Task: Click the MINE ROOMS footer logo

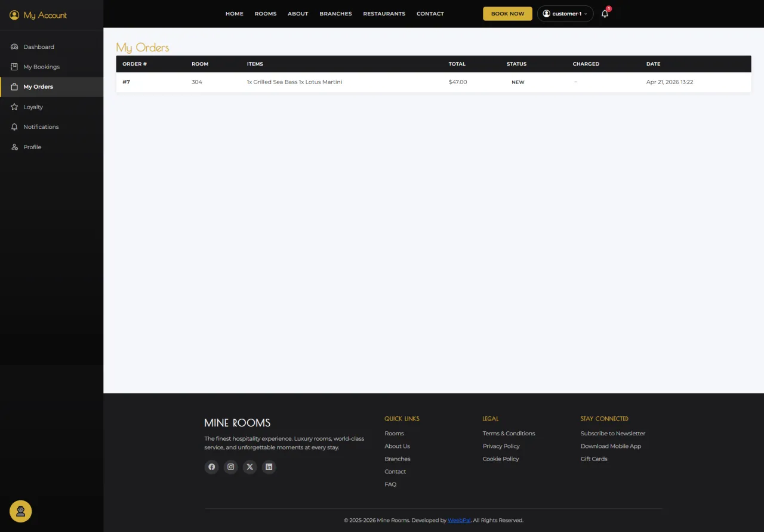Action: pyautogui.click(x=238, y=423)
